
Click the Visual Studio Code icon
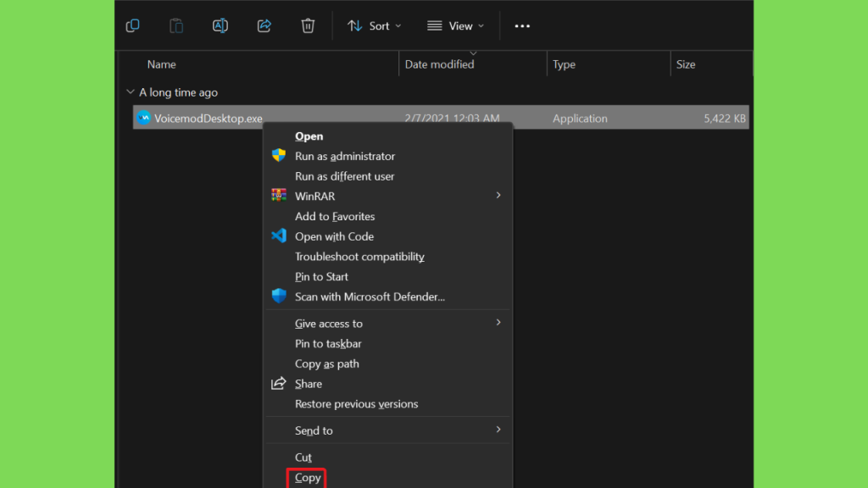pyautogui.click(x=278, y=236)
